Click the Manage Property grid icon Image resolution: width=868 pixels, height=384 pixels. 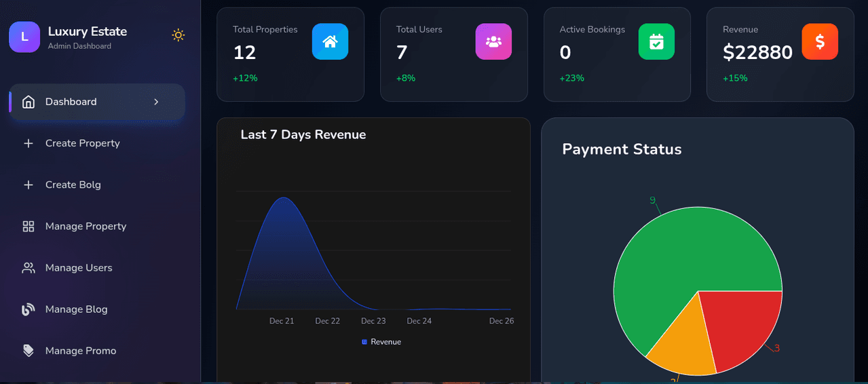click(29, 227)
